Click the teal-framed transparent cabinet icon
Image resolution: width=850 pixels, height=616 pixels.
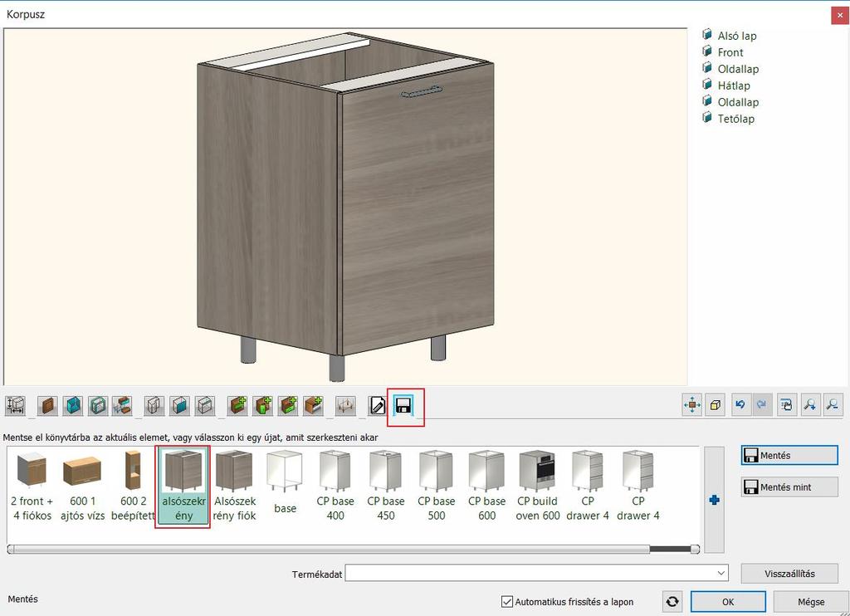coord(98,405)
